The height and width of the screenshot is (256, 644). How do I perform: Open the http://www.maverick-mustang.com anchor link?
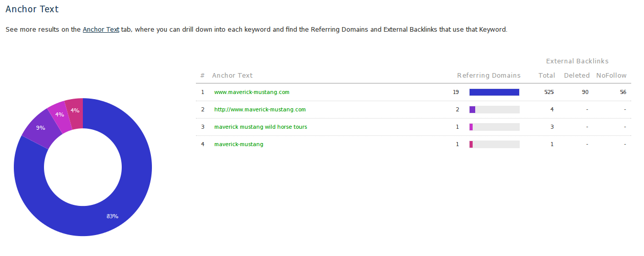pos(260,109)
